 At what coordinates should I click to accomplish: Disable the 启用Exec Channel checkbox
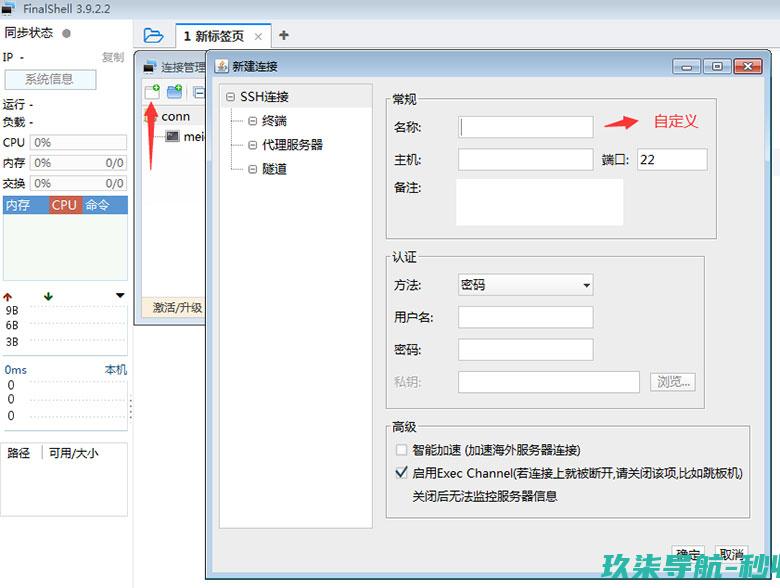click(401, 473)
